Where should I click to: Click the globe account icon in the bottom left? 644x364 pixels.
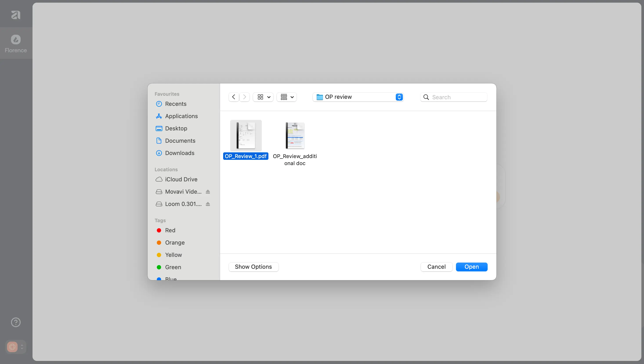point(12,347)
